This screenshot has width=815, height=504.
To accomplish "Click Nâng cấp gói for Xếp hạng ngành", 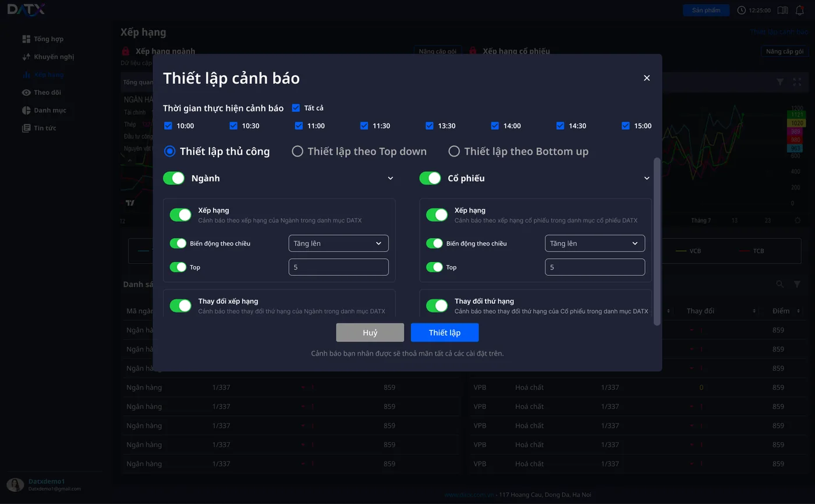I will pyautogui.click(x=437, y=51).
